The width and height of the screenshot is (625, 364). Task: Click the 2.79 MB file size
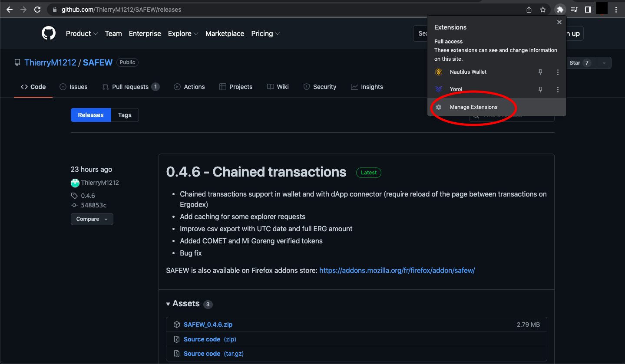528,325
